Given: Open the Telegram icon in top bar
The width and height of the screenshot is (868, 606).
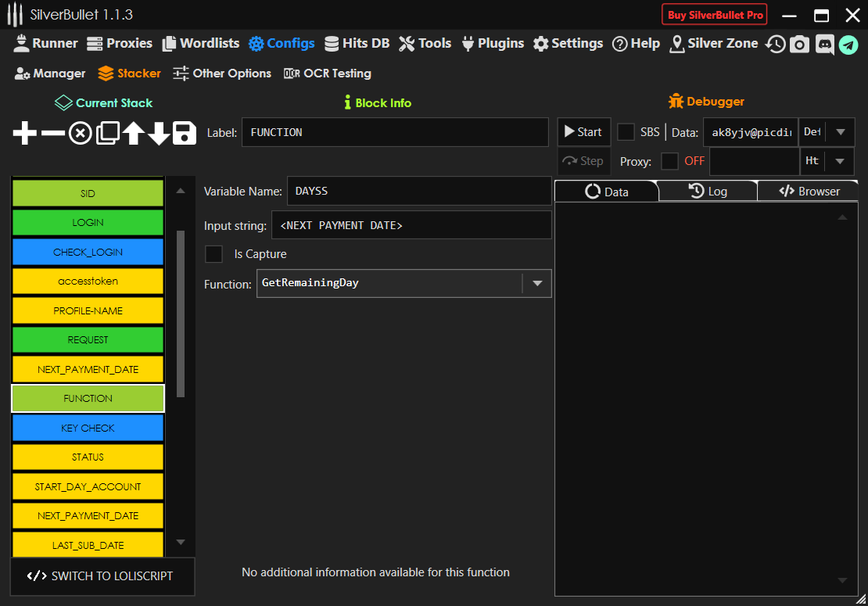Looking at the screenshot, I should click(848, 45).
